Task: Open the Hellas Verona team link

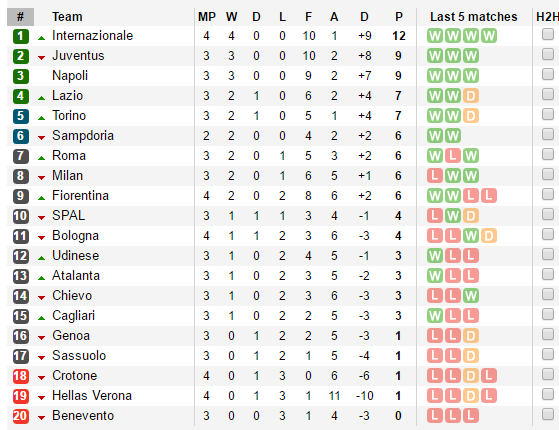Action: pos(92,396)
